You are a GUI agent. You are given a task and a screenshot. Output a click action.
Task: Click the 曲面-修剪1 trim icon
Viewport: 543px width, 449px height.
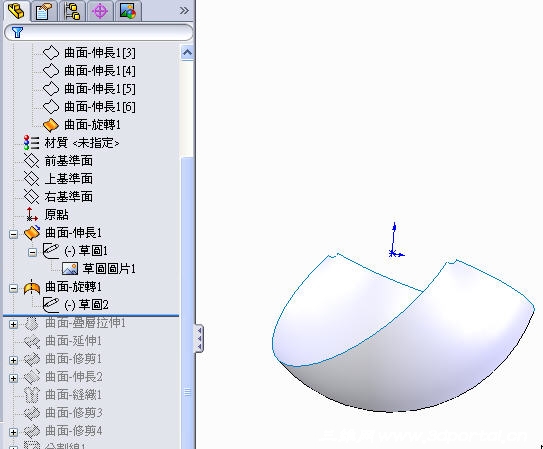click(32, 359)
